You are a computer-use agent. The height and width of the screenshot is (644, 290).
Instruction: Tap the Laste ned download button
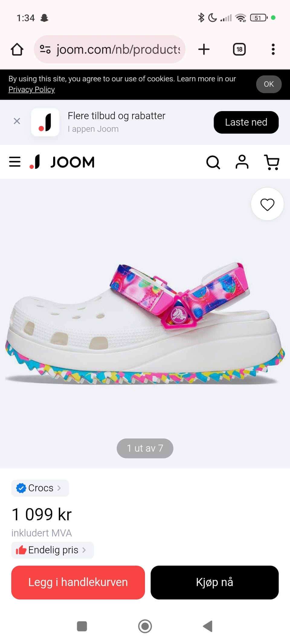pyautogui.click(x=246, y=122)
